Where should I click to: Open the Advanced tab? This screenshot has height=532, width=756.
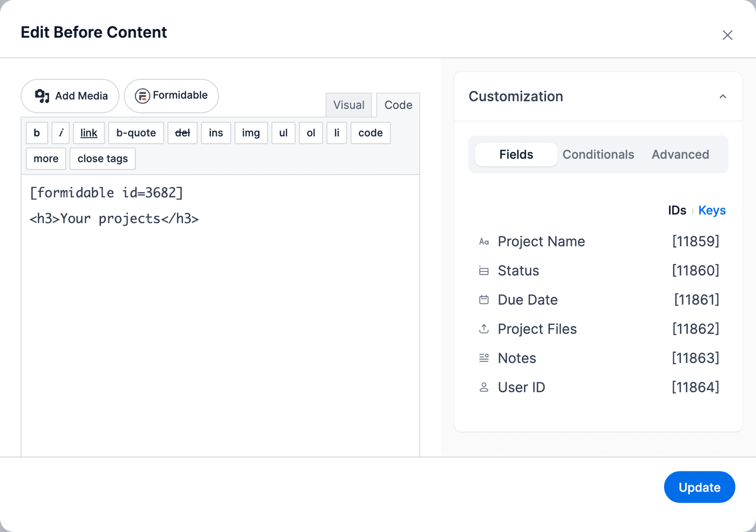tap(680, 154)
